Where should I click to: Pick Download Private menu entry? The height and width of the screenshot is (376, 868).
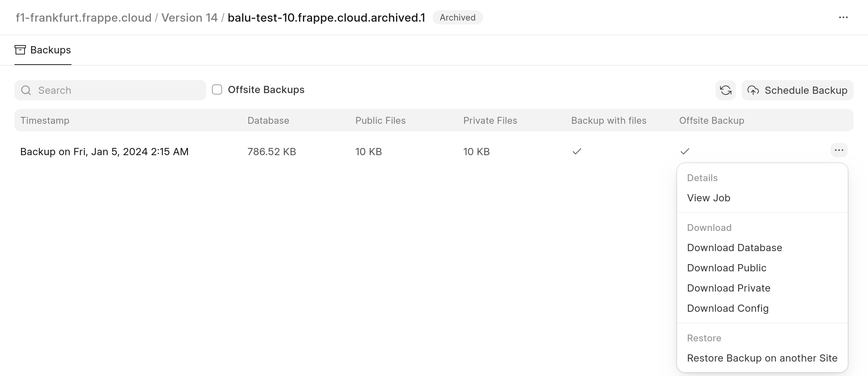[729, 288]
